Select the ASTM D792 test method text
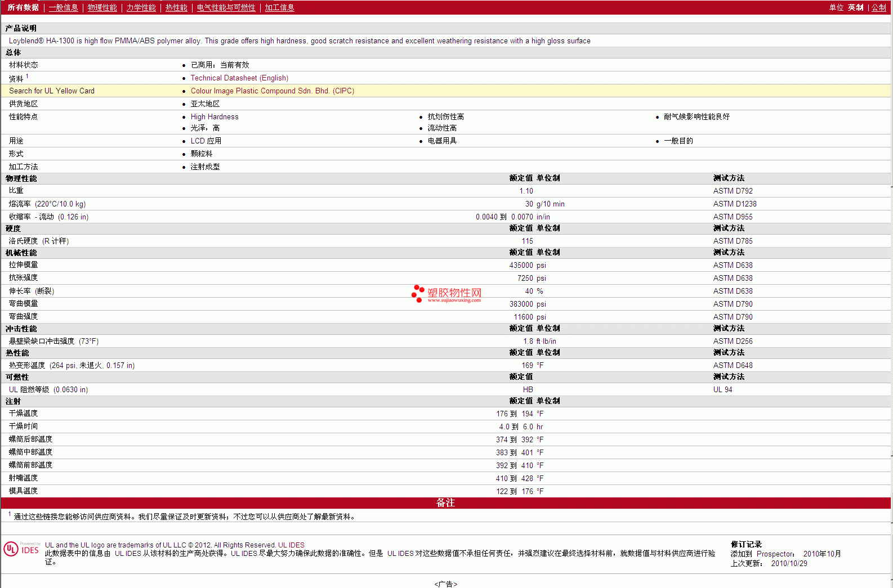Image resolution: width=893 pixels, height=588 pixels. coord(733,191)
